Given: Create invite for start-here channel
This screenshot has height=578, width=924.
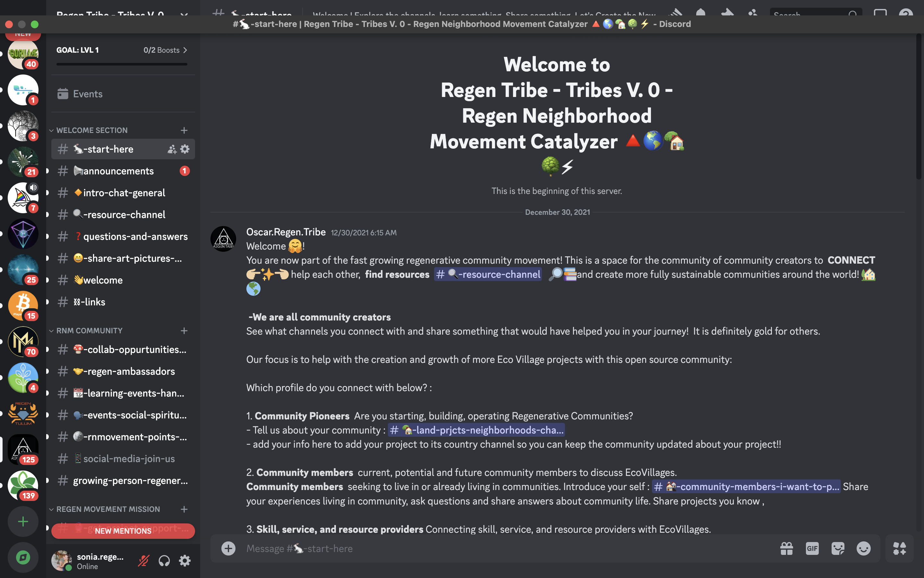Looking at the screenshot, I should point(172,149).
